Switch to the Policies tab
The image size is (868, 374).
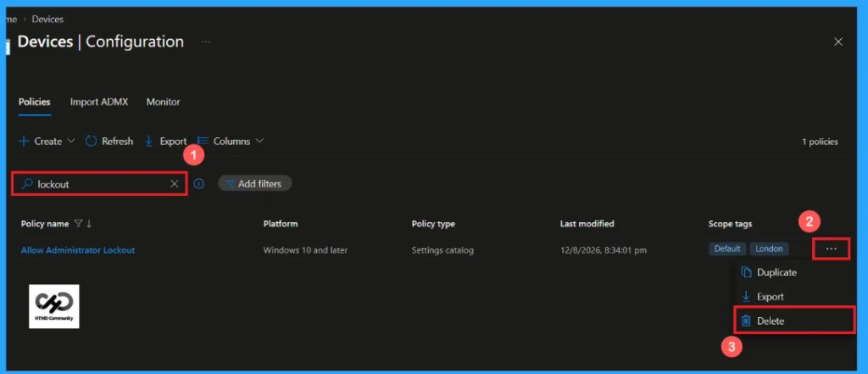point(34,102)
